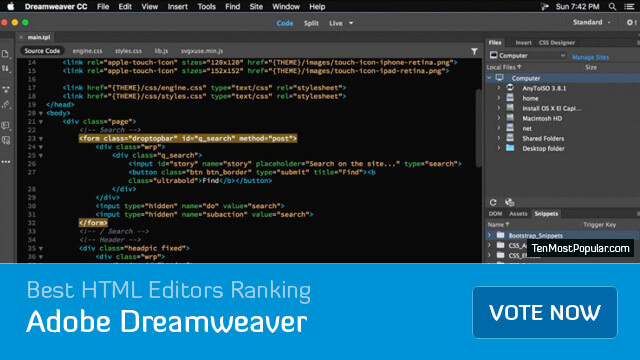Collapse the form block at line 23
This screenshot has width=640, height=360.
[x=41, y=139]
